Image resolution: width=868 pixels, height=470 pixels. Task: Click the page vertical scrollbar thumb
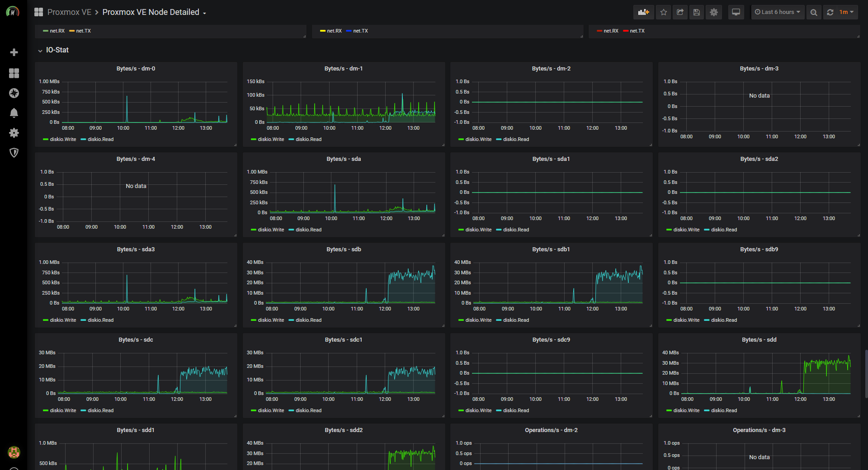tap(866, 373)
